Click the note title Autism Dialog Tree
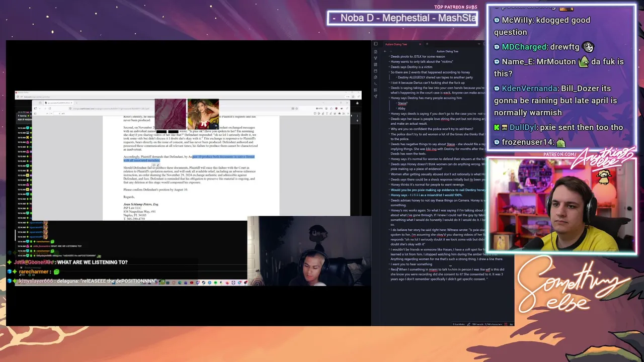Screen dimensions: 644x362 click(447, 51)
